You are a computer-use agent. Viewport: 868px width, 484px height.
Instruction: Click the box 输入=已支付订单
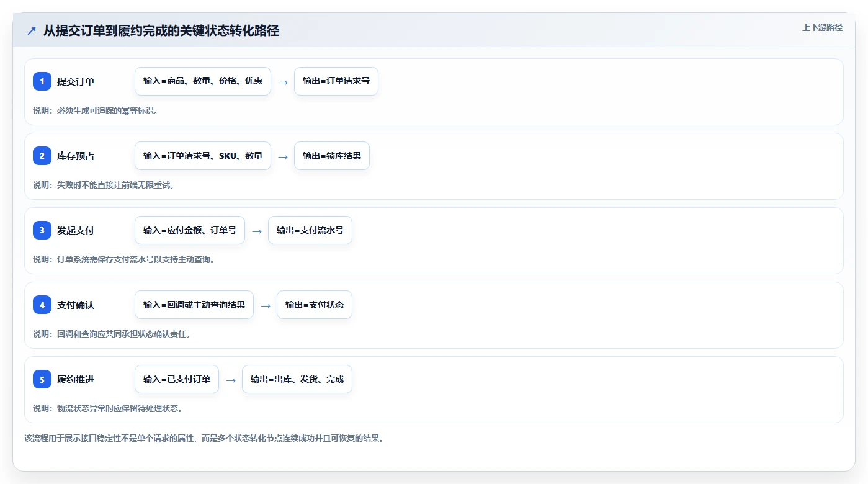click(x=177, y=379)
